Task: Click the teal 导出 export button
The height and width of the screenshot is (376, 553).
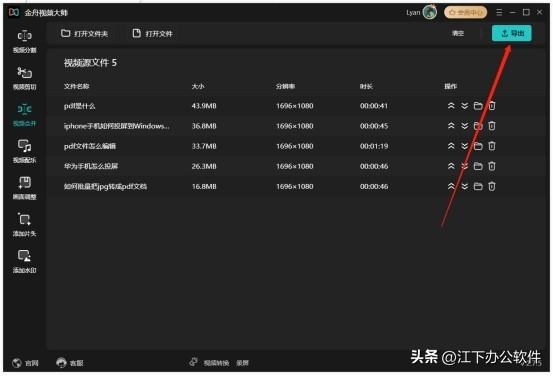Action: click(x=512, y=33)
